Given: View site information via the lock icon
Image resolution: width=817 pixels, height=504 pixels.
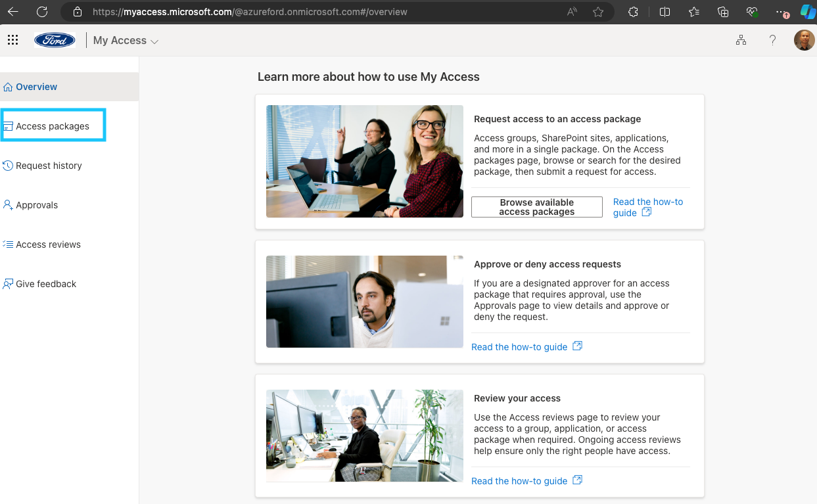Looking at the screenshot, I should click(78, 12).
